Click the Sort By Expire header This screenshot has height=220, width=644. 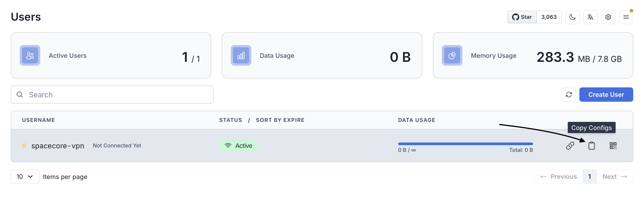pyautogui.click(x=280, y=120)
